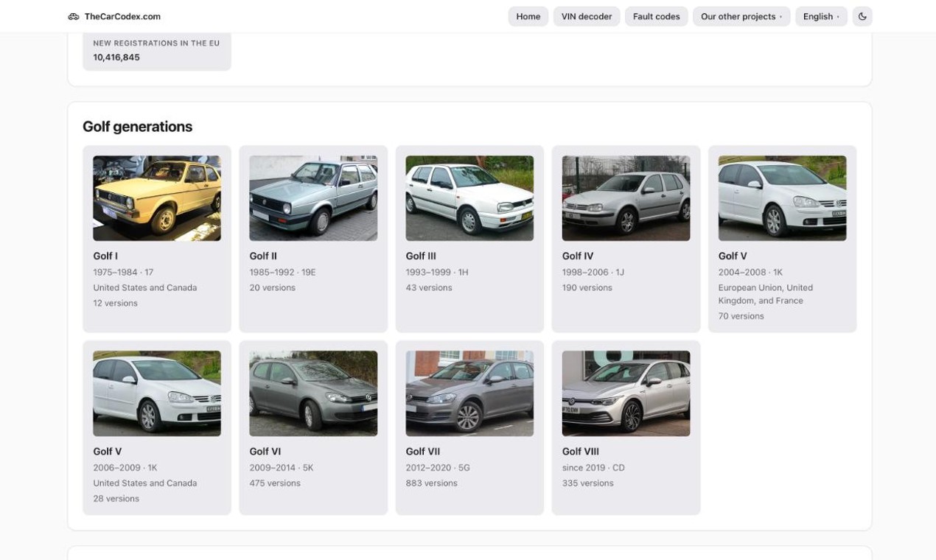Click the since 2019 · CD text
The width and height of the screenshot is (936, 560).
point(593,467)
